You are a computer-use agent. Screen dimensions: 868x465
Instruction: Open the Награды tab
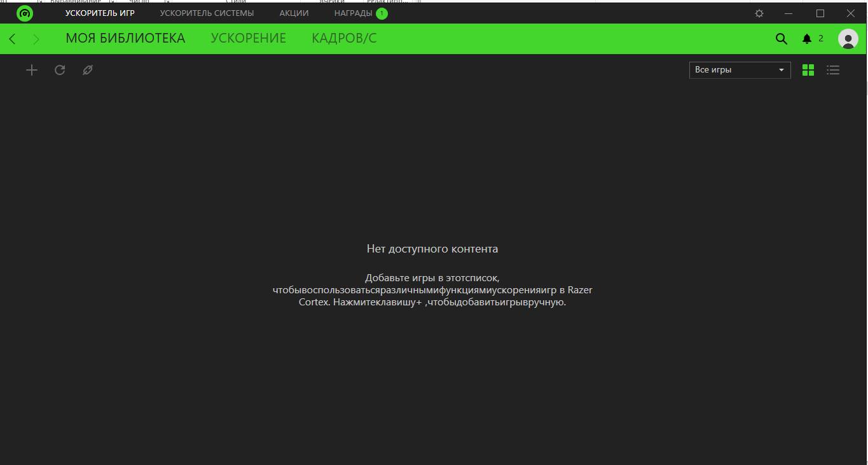[354, 13]
